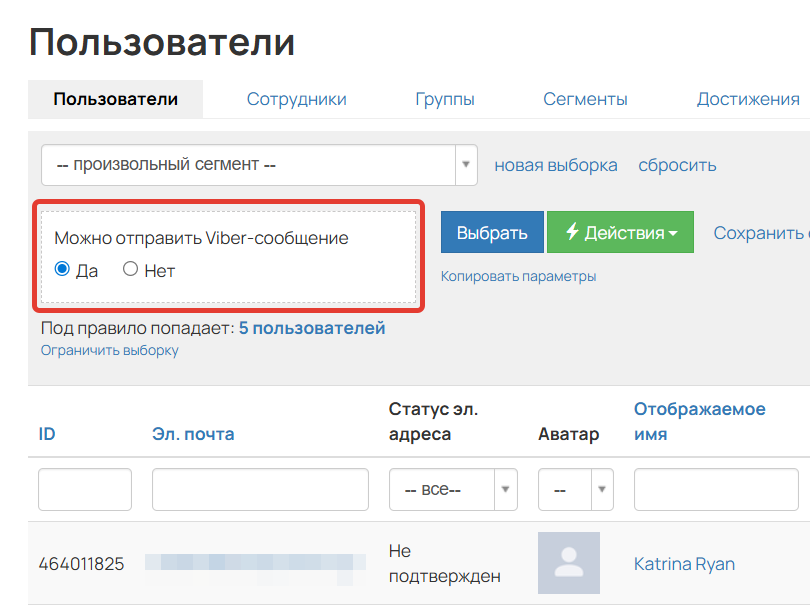Click the blue Выбрать button

(492, 231)
